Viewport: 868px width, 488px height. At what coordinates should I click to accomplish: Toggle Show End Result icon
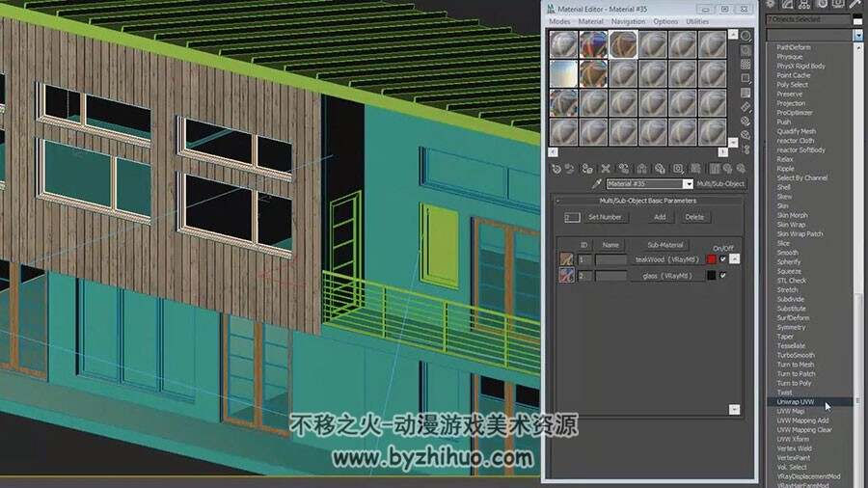tap(715, 169)
